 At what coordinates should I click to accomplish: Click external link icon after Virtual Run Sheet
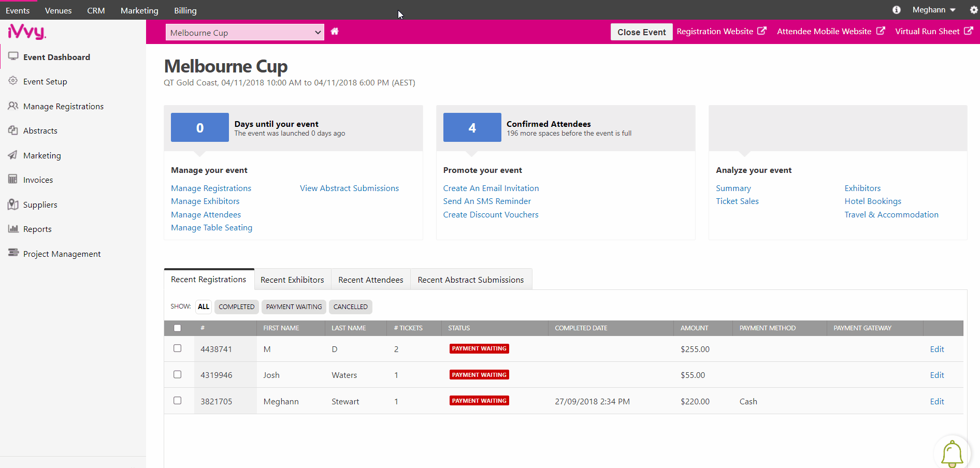tap(968, 31)
